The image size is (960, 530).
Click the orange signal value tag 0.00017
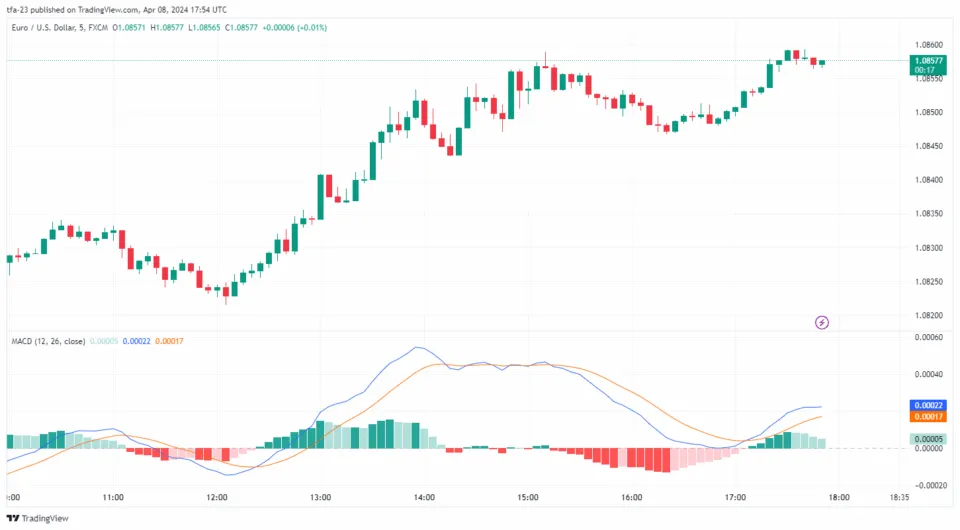click(x=927, y=416)
